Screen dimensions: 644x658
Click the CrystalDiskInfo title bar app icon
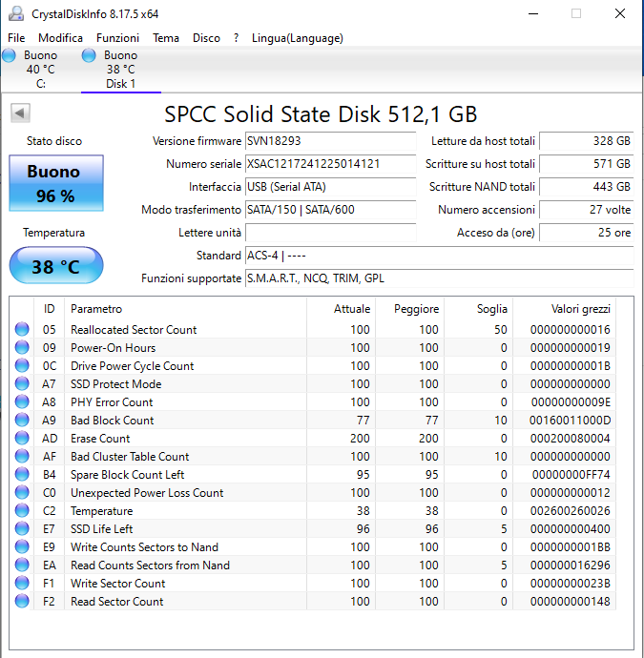tap(15, 13)
